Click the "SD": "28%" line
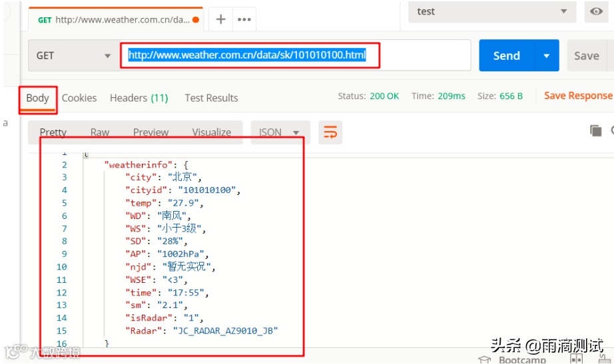 click(156, 241)
